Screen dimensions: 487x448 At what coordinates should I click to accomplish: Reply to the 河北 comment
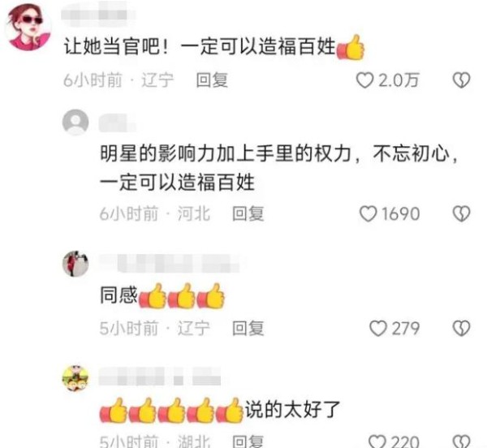point(248,214)
